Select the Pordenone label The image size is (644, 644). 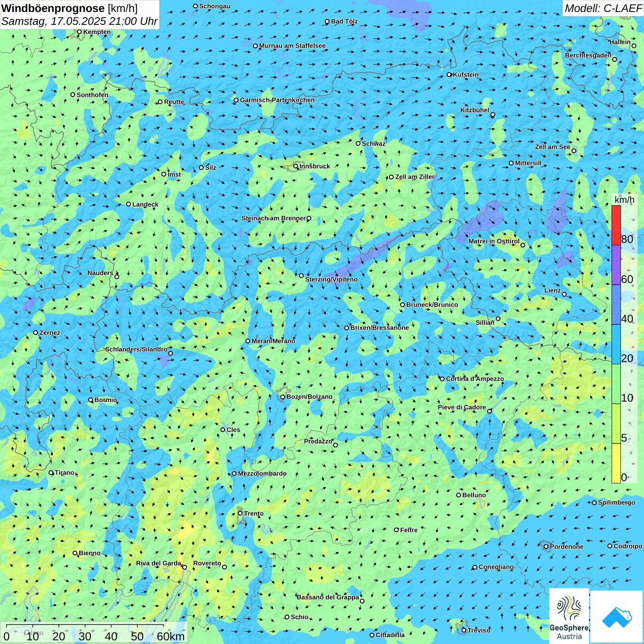567,546
